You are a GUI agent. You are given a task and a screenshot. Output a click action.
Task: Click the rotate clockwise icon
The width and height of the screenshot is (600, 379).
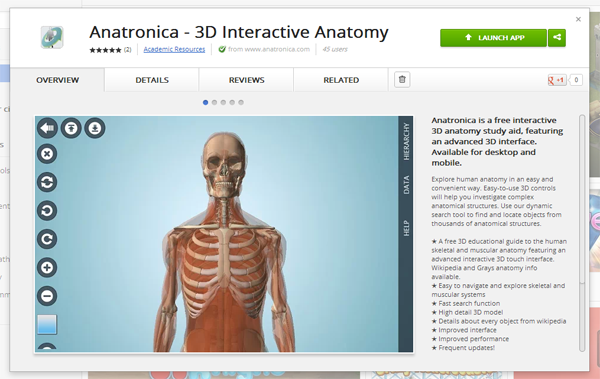[x=47, y=239]
